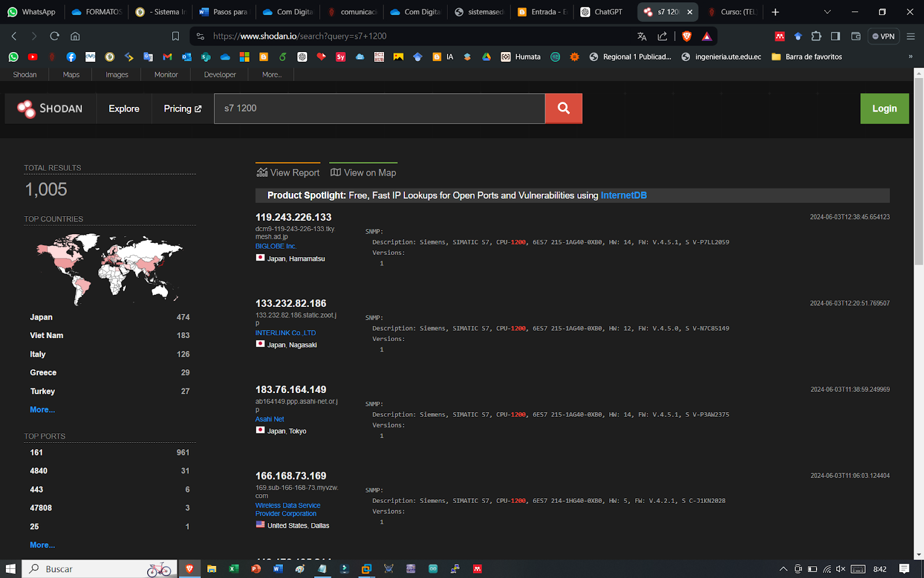924x578 pixels.
Task: Open the Monitor tab in Shodan top bar
Action: (166, 75)
